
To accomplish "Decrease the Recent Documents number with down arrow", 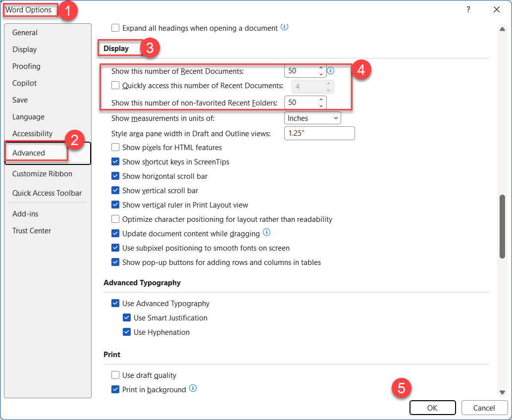I will tap(321, 74).
